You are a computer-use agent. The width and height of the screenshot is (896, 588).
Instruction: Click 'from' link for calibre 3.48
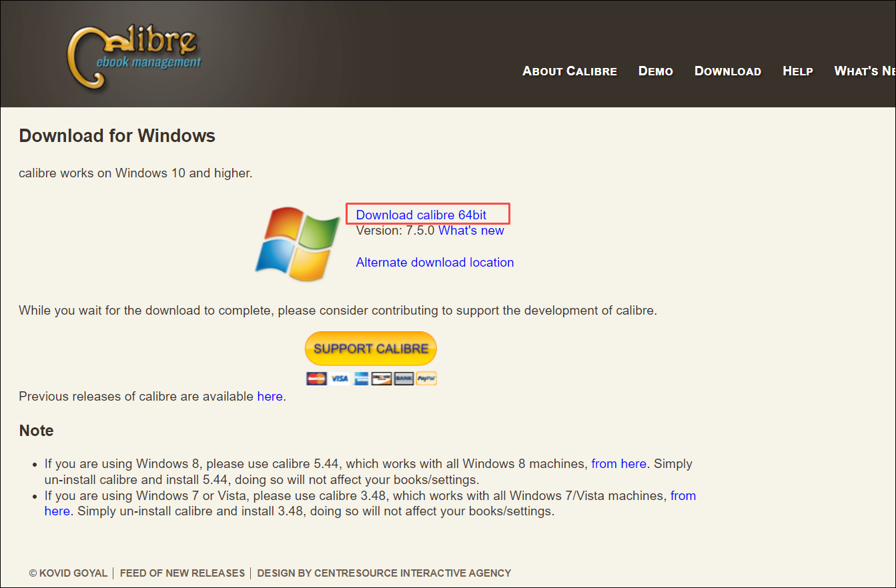point(683,495)
